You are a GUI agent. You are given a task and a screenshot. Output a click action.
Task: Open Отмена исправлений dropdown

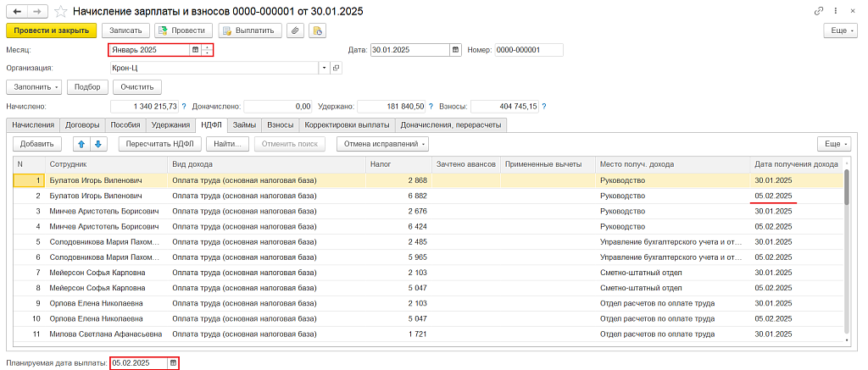click(382, 144)
